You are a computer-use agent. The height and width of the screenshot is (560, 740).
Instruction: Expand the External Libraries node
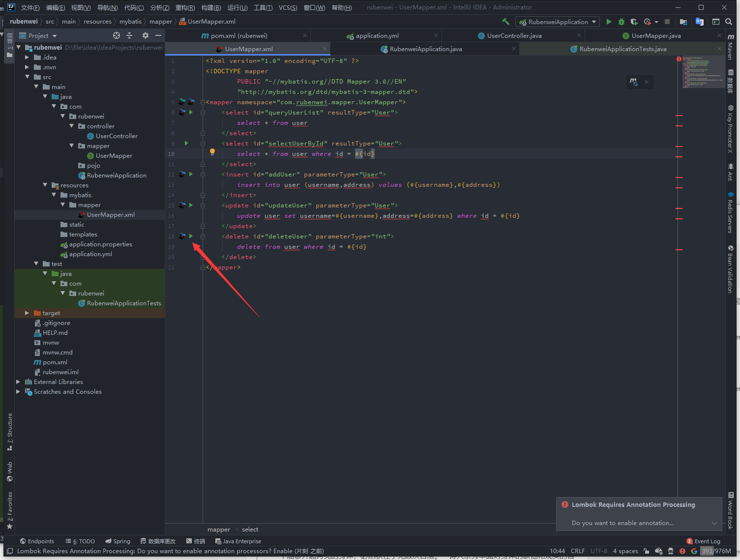coord(18,382)
